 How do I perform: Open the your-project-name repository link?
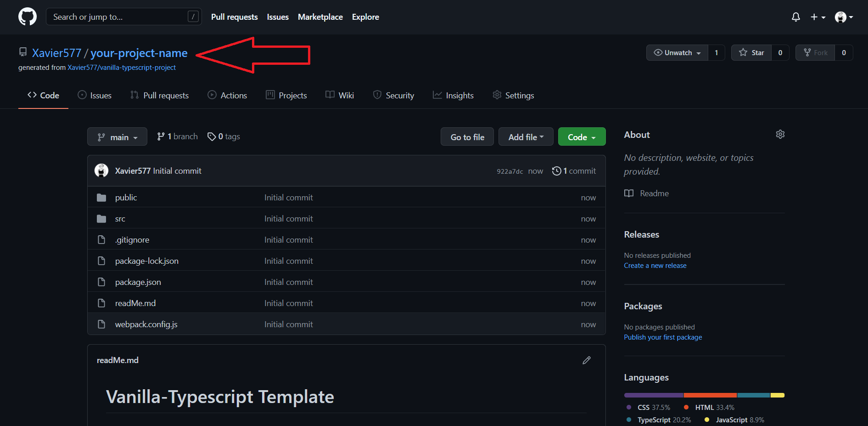pyautogui.click(x=139, y=53)
